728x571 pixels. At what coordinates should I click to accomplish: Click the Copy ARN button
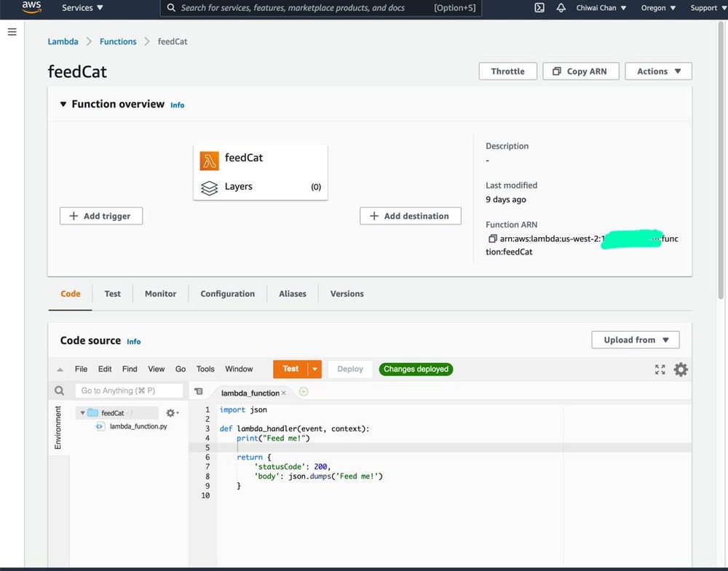click(581, 71)
